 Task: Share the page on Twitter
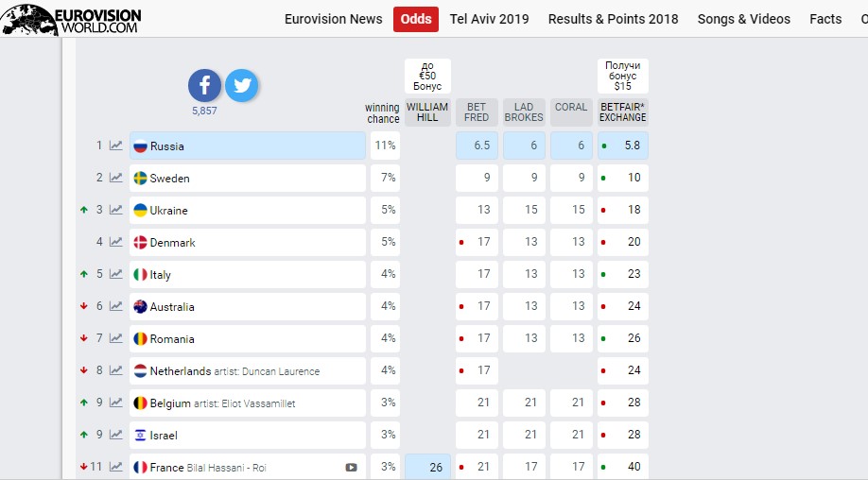pyautogui.click(x=241, y=86)
